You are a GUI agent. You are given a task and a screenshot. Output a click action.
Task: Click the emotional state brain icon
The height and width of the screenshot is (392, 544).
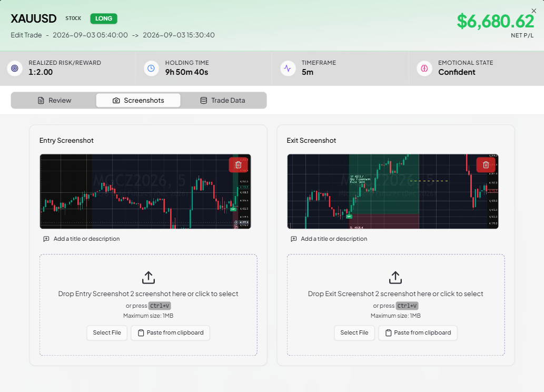pyautogui.click(x=424, y=68)
